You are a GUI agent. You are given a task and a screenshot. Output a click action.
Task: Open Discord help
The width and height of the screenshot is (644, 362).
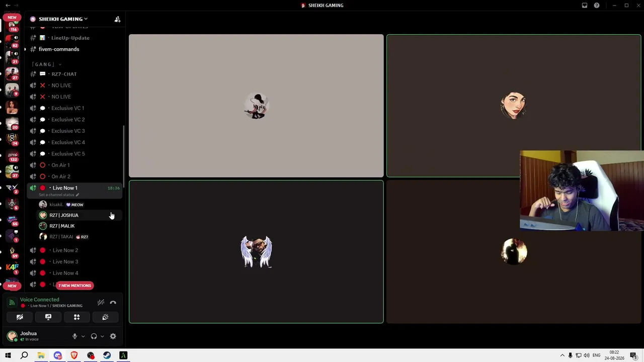597,6
